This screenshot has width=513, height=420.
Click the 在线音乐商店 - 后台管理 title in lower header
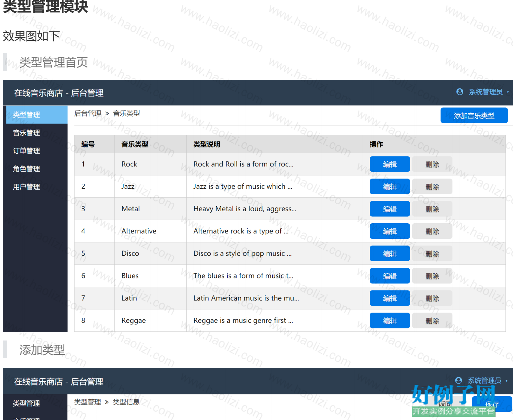pyautogui.click(x=59, y=382)
